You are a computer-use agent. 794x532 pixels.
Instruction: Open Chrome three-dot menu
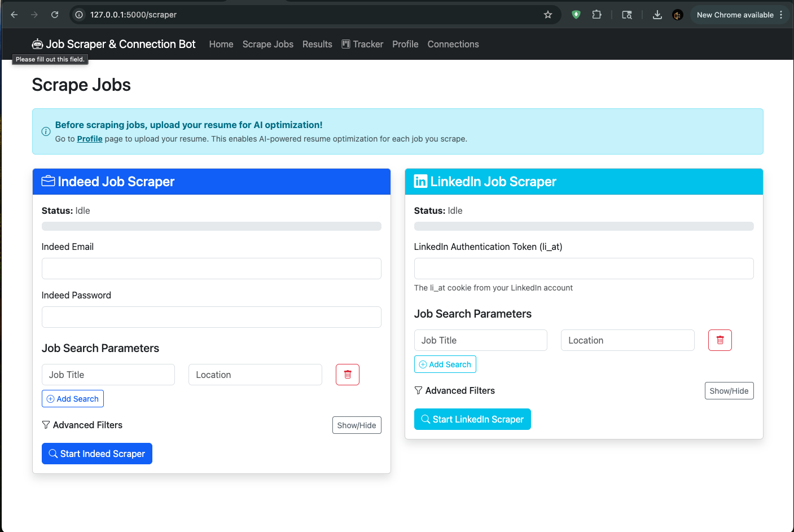point(781,15)
